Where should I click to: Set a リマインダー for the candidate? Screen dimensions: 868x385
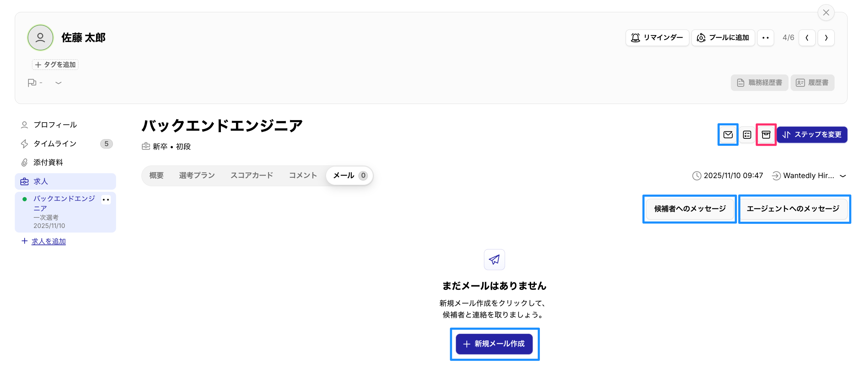(x=657, y=38)
